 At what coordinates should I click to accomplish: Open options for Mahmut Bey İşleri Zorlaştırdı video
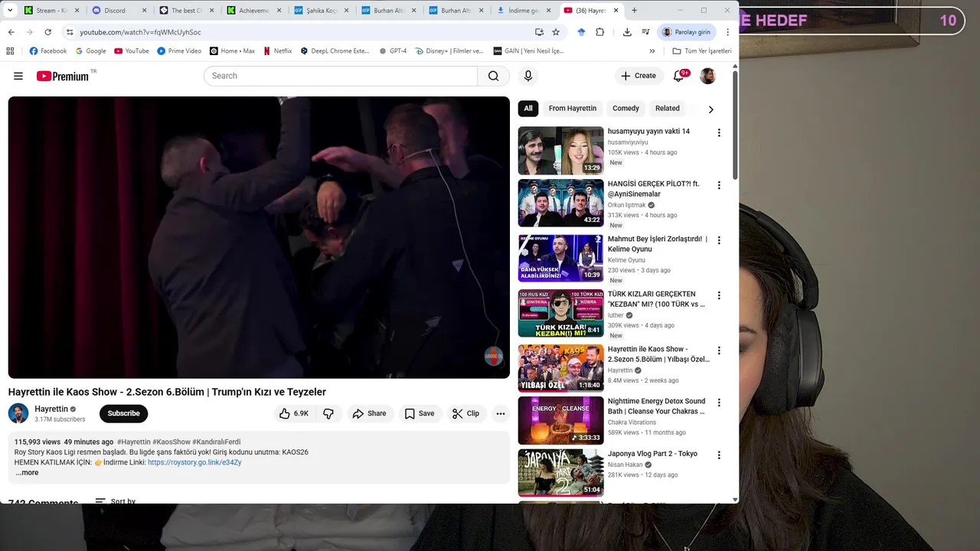(x=718, y=240)
